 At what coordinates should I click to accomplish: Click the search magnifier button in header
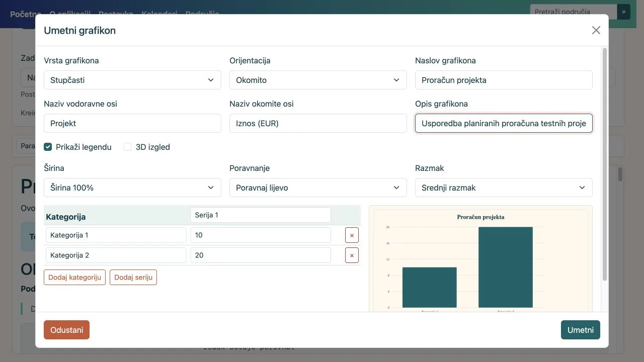(x=624, y=12)
